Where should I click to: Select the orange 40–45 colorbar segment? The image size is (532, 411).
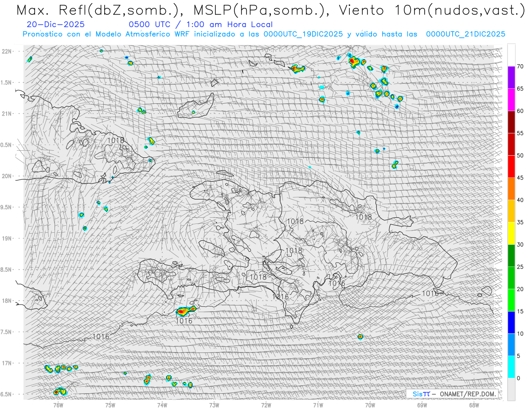[x=511, y=189]
